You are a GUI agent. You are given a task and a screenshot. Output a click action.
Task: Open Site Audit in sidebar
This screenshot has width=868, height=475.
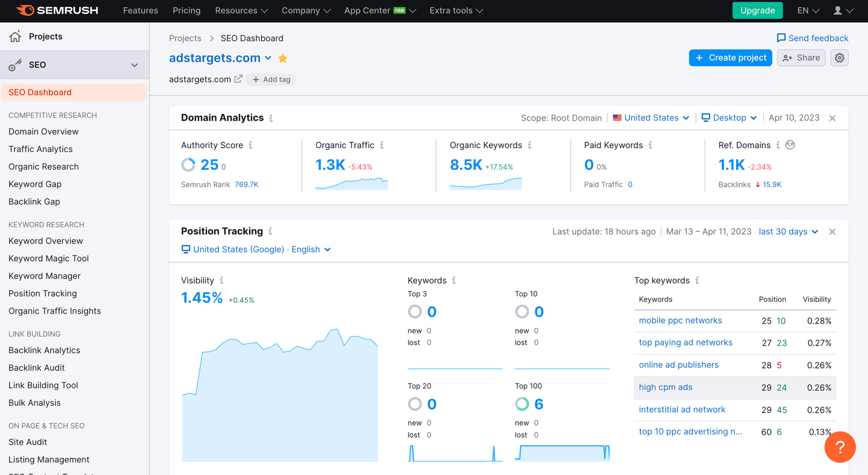28,442
